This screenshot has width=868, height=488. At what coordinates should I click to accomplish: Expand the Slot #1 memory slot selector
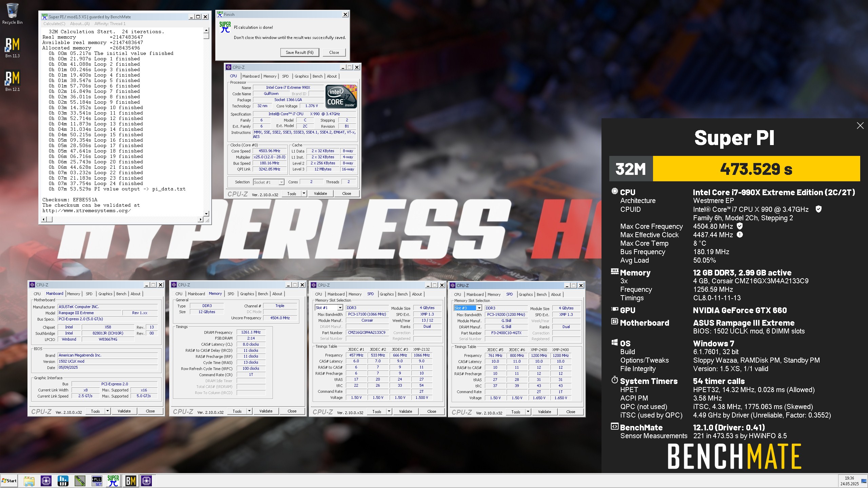pos(340,308)
